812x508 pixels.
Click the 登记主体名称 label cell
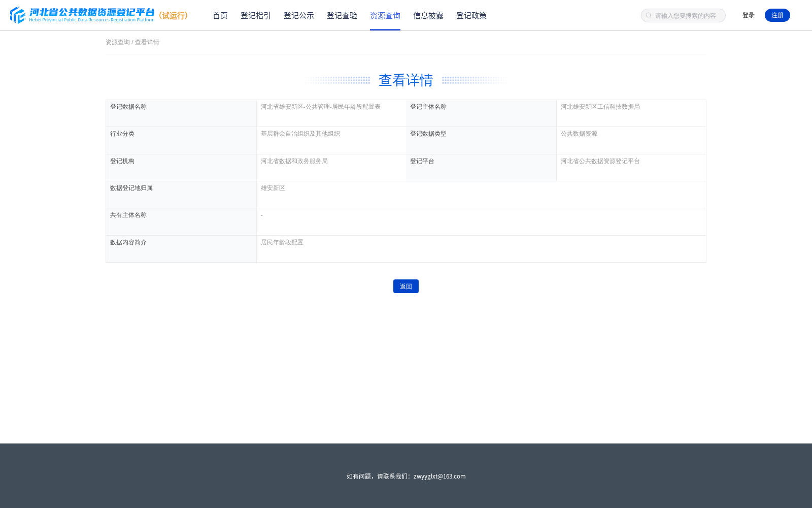click(x=481, y=113)
